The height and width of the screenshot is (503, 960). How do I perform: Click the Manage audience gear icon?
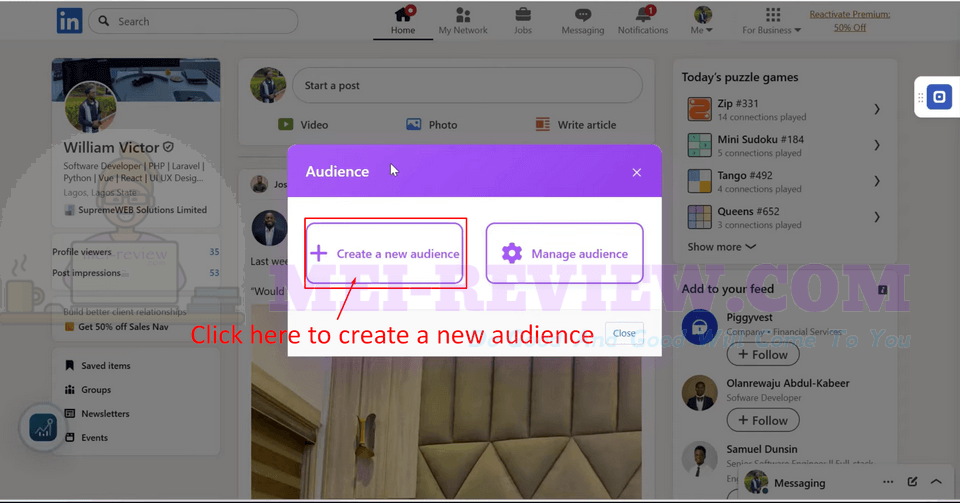pos(512,253)
